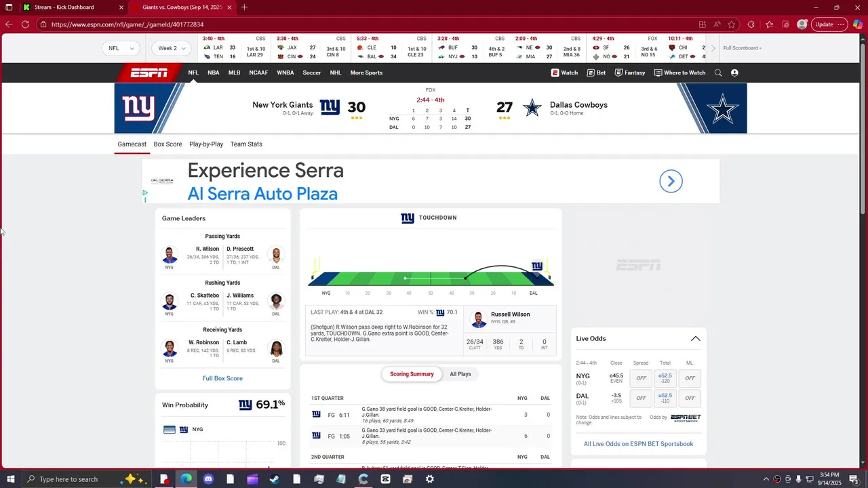The width and height of the screenshot is (868, 488).
Task: Click the ESPN logo
Action: [x=149, y=73]
